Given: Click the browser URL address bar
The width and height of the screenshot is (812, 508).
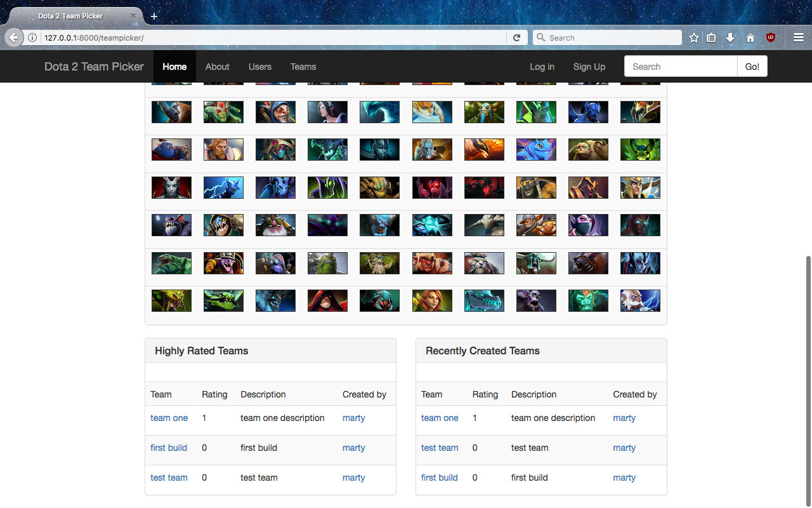Looking at the screenshot, I should (x=273, y=37).
